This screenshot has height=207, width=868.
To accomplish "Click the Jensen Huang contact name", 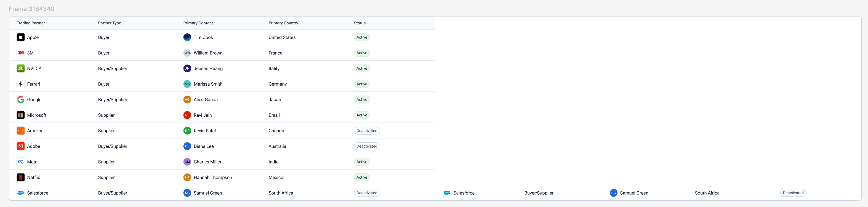I will pos(208,69).
